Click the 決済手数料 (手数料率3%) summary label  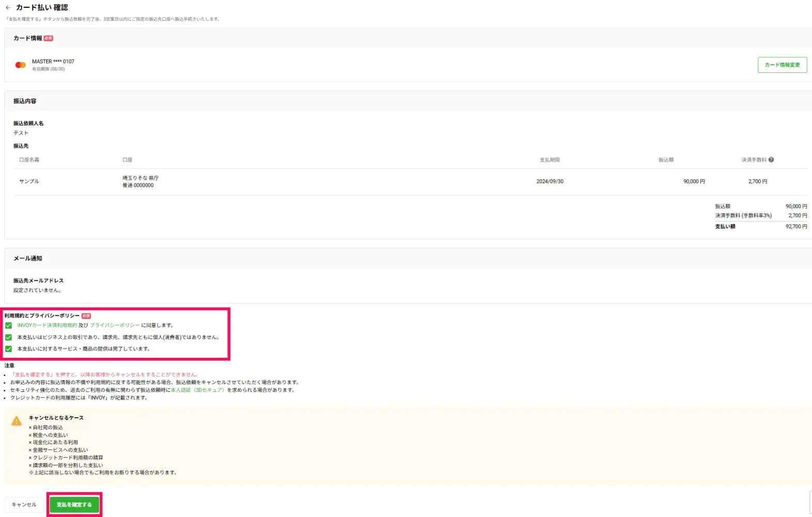click(743, 216)
